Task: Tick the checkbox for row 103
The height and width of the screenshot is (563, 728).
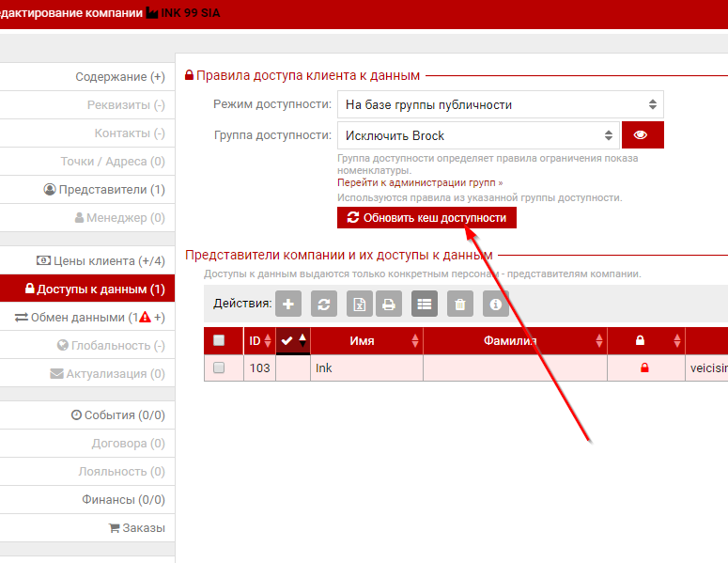Action: (x=219, y=368)
